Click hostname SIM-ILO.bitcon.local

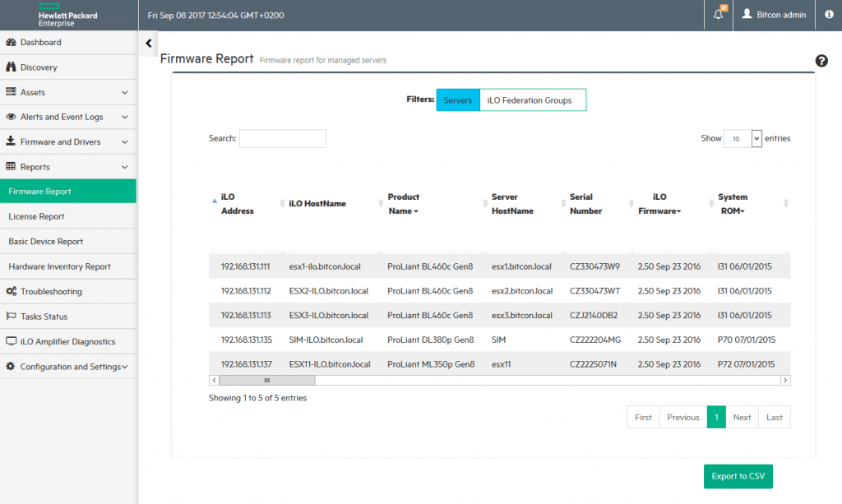click(x=326, y=340)
